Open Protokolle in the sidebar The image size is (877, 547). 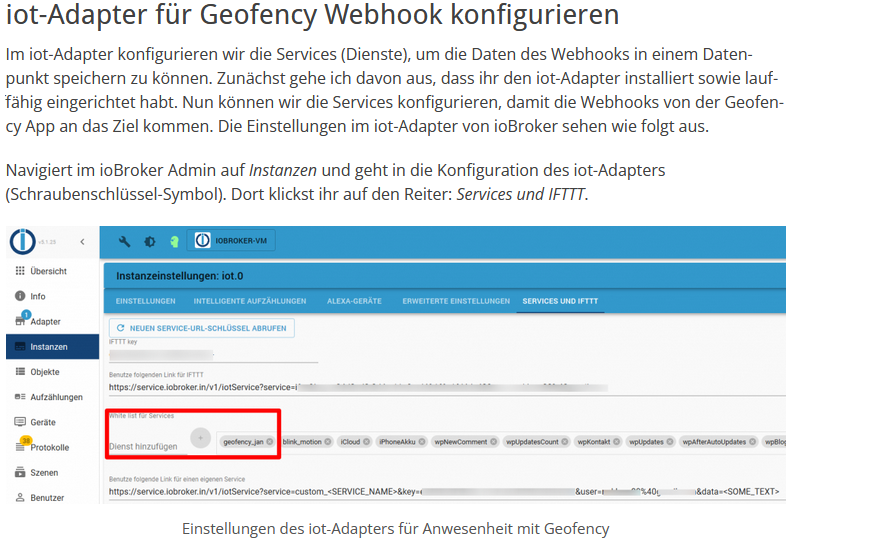tap(53, 447)
